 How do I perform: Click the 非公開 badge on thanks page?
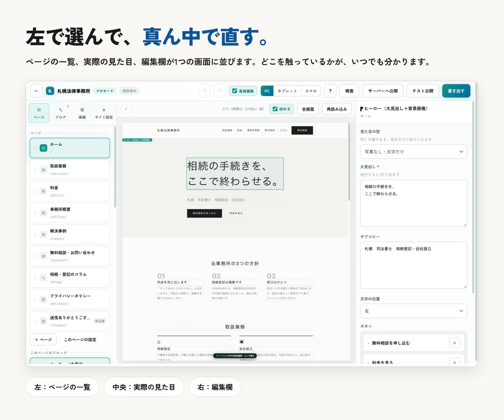(100, 321)
